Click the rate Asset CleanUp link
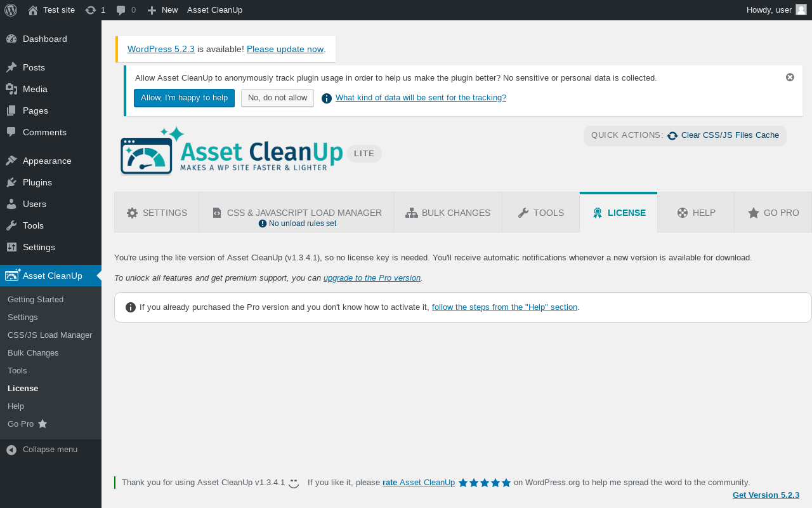This screenshot has width=812, height=508. (x=419, y=483)
